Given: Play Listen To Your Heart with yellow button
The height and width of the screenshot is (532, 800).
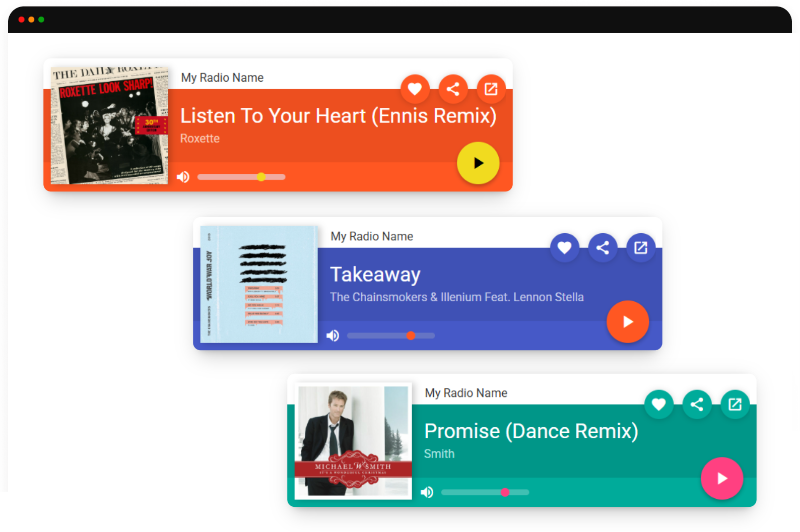Looking at the screenshot, I should click(x=478, y=163).
